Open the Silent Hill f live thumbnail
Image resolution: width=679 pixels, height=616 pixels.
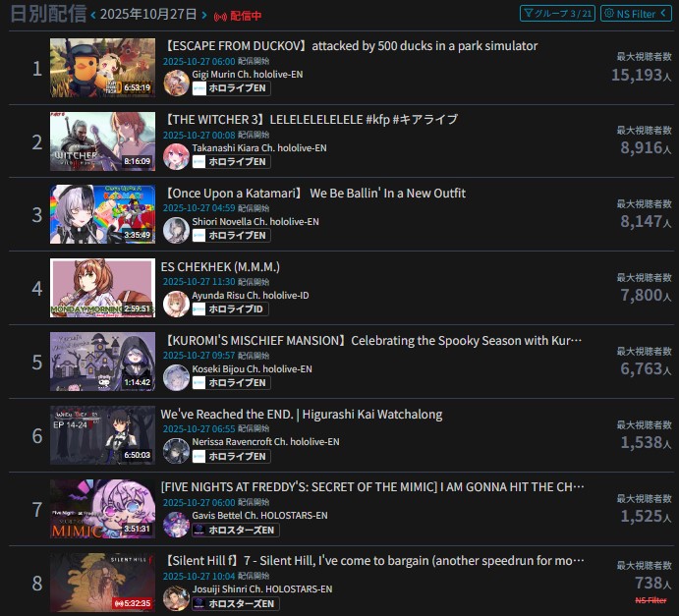(102, 583)
